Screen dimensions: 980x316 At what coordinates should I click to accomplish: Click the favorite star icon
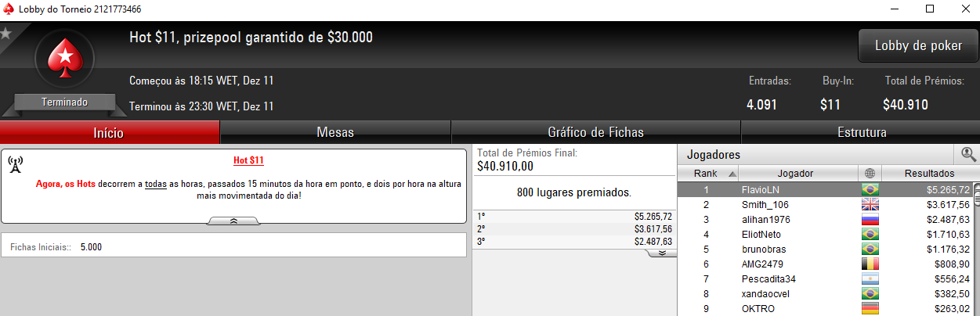[5, 33]
